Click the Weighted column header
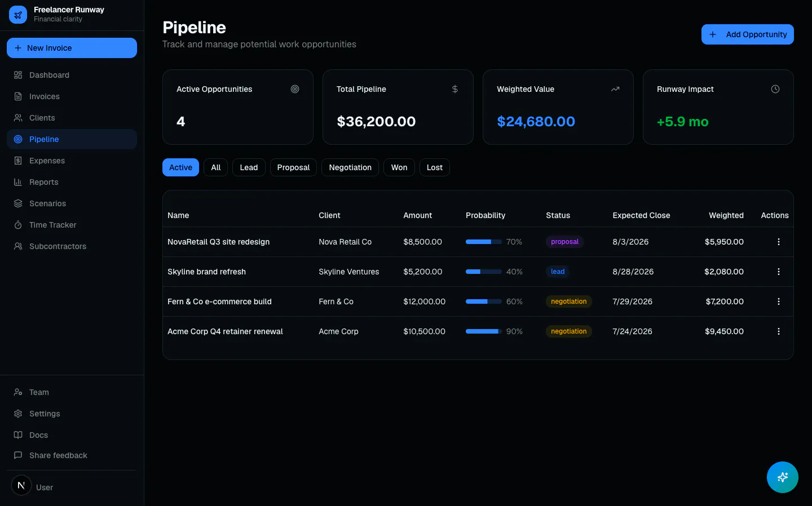This screenshot has height=506, width=812. 726,215
